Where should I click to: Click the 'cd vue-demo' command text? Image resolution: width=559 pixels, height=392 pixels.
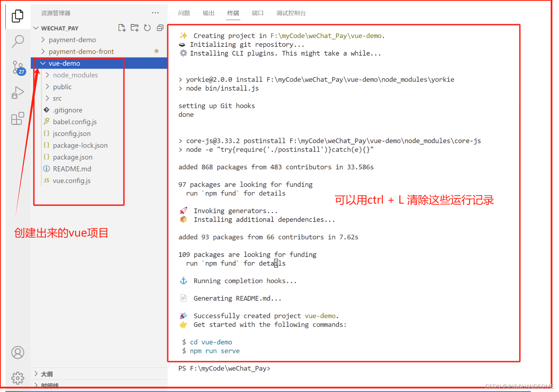pyautogui.click(x=211, y=342)
